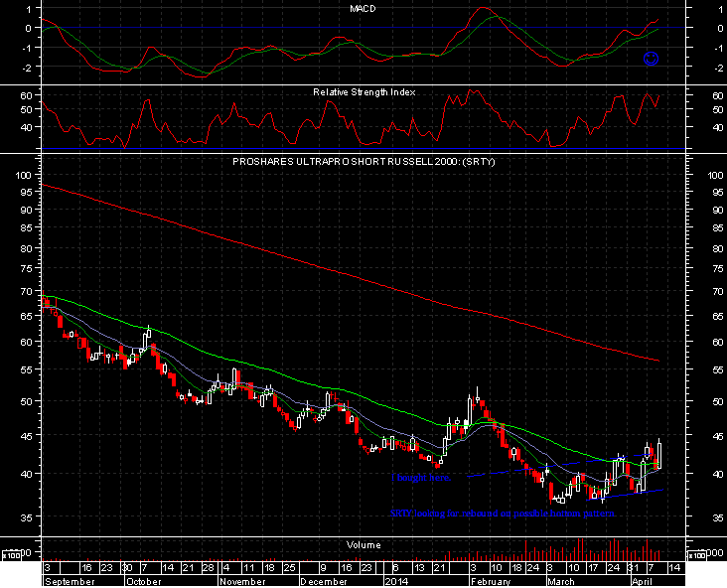Select the -2 label on the left MACD axis

pos(26,68)
